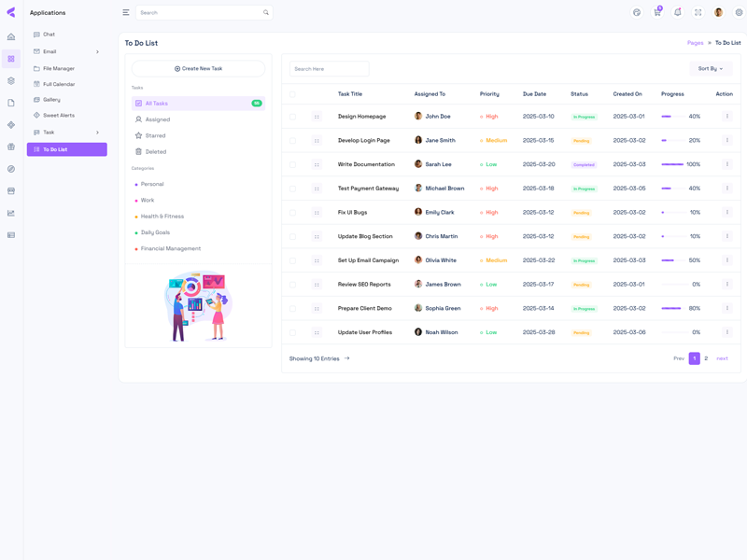Image resolution: width=747 pixels, height=560 pixels.
Task: Open File Manager from sidebar
Action: click(x=58, y=68)
